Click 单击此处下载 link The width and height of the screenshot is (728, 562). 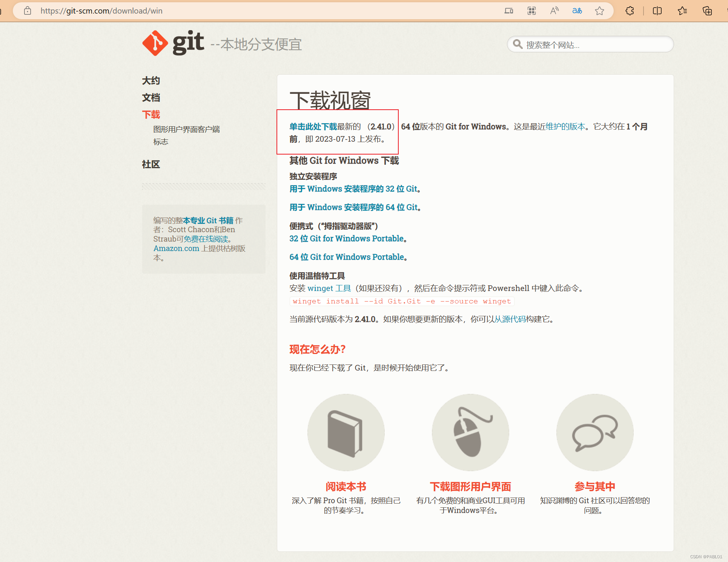[313, 127]
